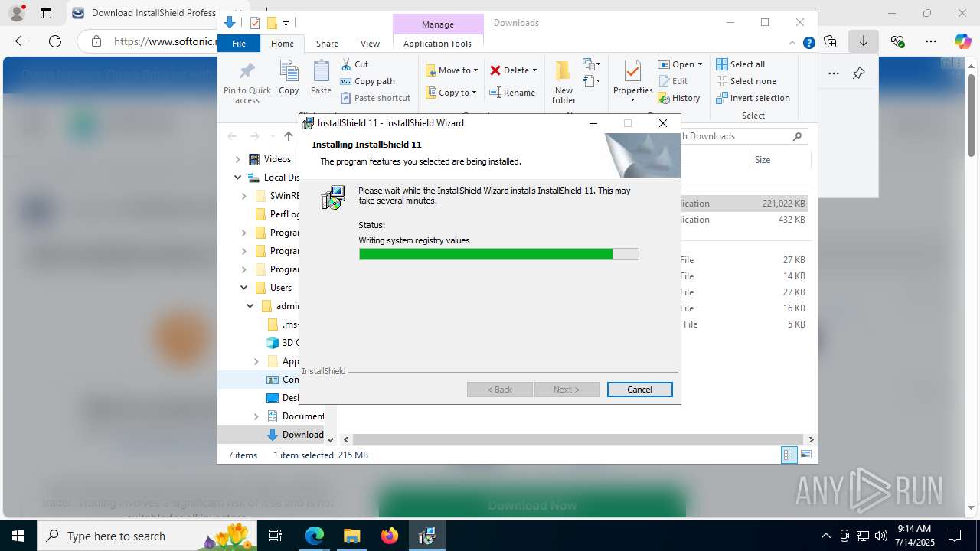Open Edge downloads icon in toolbar
This screenshot has width=980, height=551.
(x=864, y=41)
